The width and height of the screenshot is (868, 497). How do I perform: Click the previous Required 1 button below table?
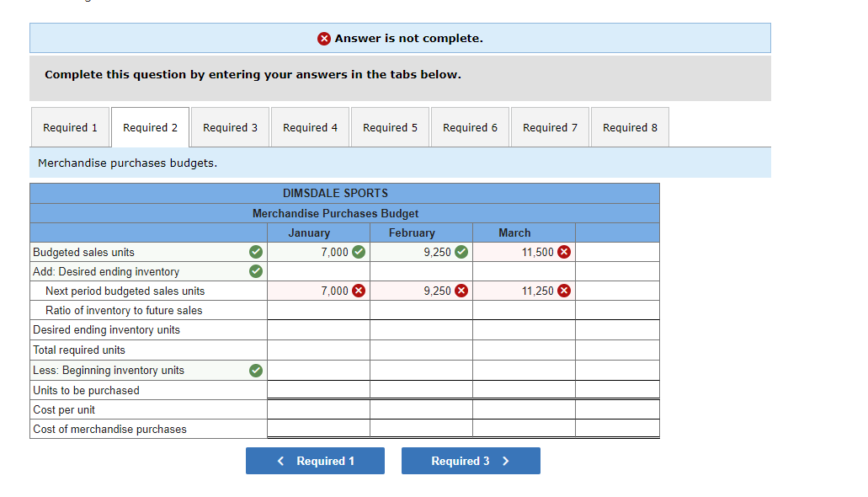(315, 461)
